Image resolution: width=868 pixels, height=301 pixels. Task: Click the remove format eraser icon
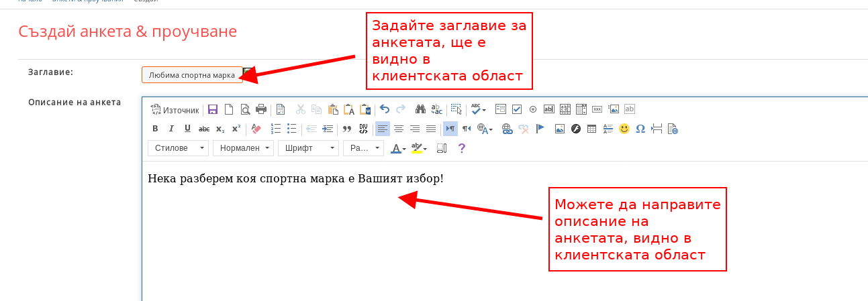click(x=256, y=129)
